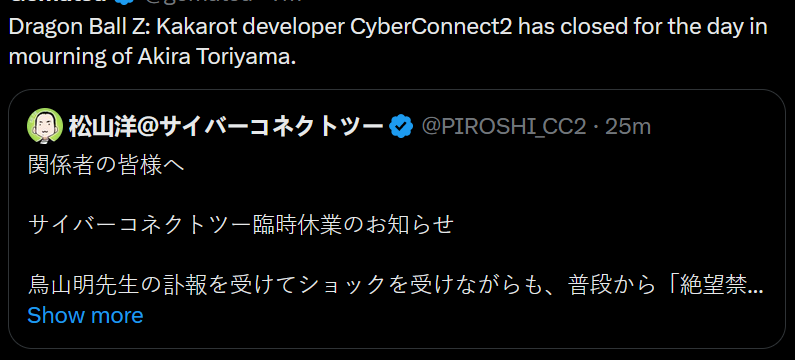Expand the quoted tweet with Show more
This screenshot has width=795, height=360.
point(85,315)
